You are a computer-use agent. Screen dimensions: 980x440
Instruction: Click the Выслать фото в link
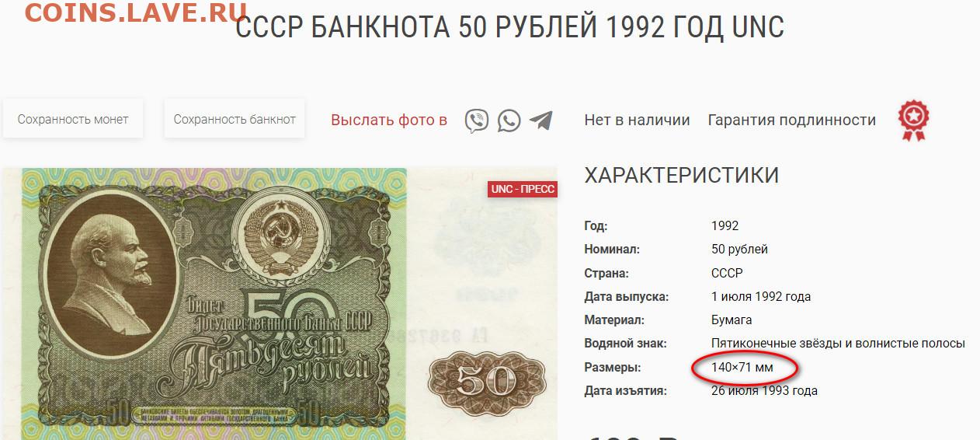[389, 120]
